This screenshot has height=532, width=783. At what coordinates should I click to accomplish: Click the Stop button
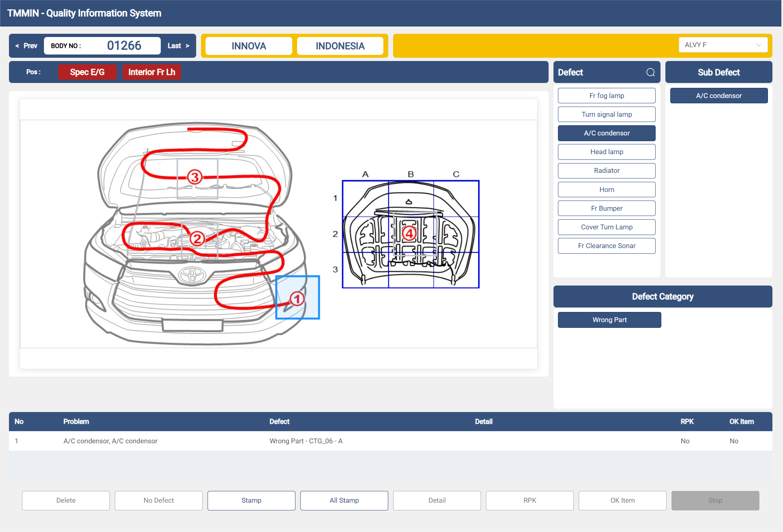(x=715, y=500)
